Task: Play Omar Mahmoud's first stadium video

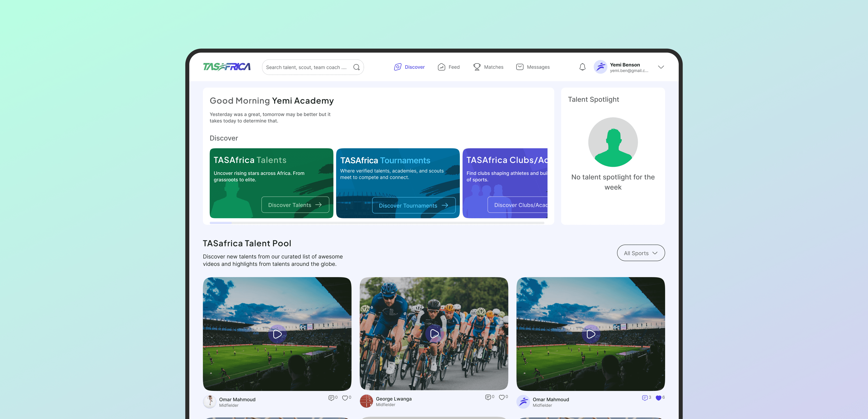Action: point(277,334)
